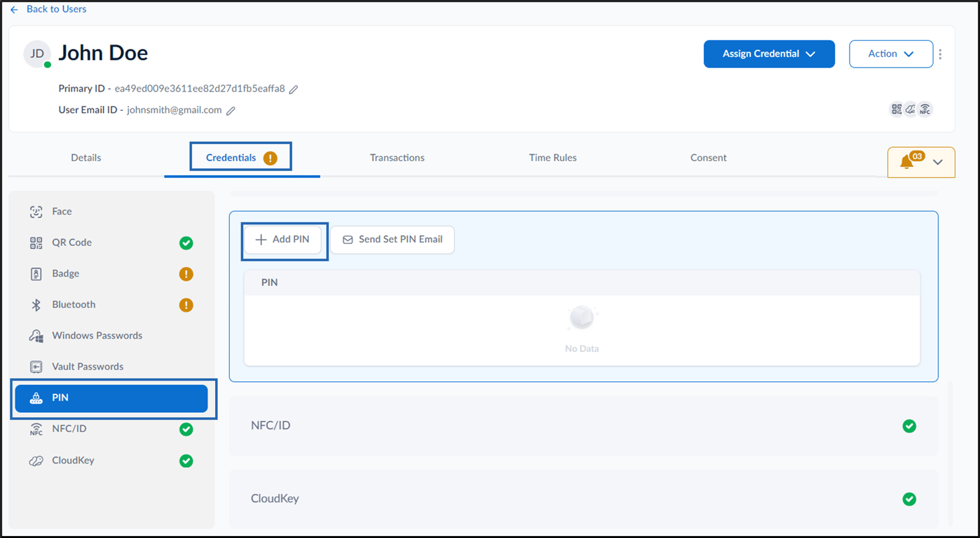
Task: Click the green check on CloudKey panel
Action: pyautogui.click(x=909, y=499)
